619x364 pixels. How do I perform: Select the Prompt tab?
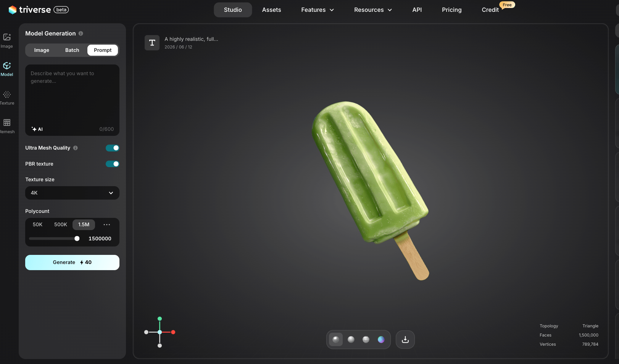(103, 50)
